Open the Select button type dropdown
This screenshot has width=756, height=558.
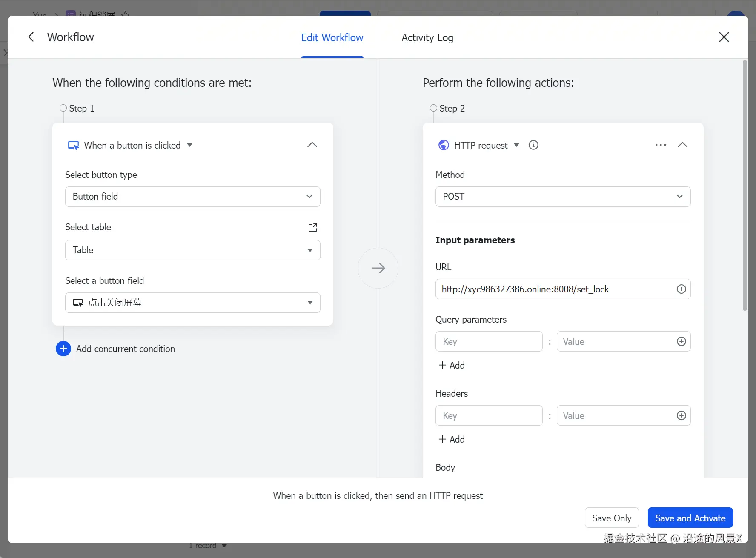point(192,197)
